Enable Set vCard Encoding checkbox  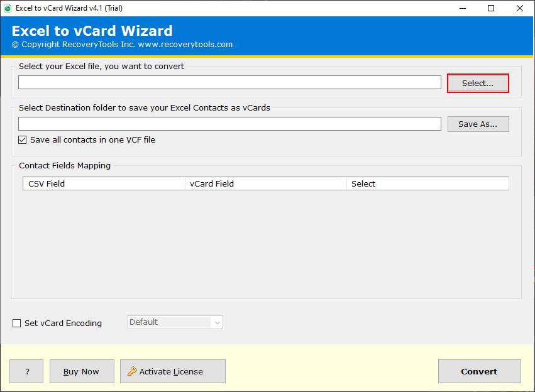pyautogui.click(x=17, y=323)
